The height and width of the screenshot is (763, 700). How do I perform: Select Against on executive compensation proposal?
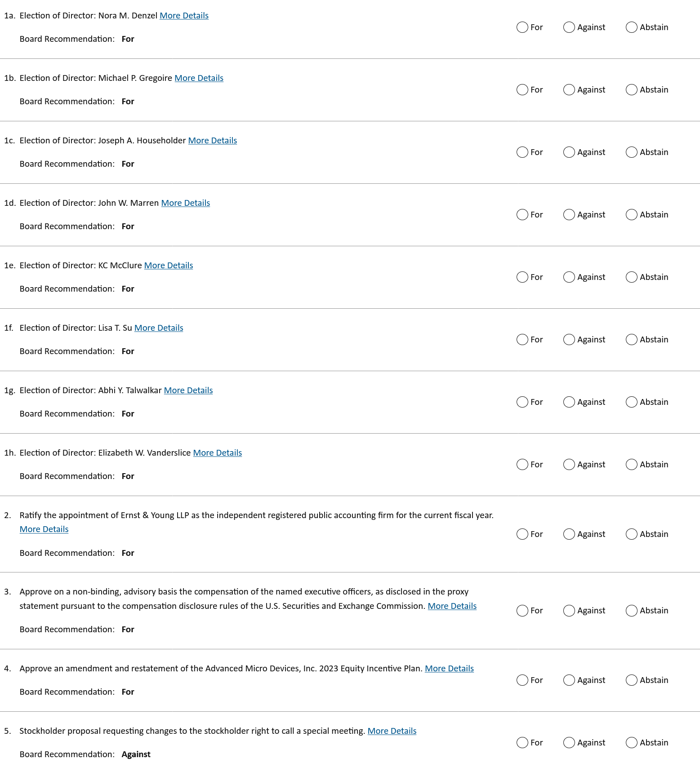click(x=569, y=611)
